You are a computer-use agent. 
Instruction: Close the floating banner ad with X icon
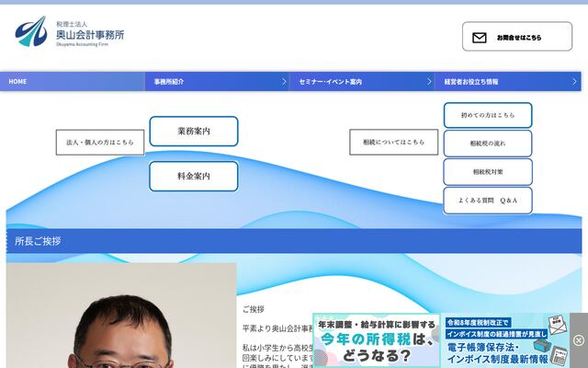click(x=579, y=340)
